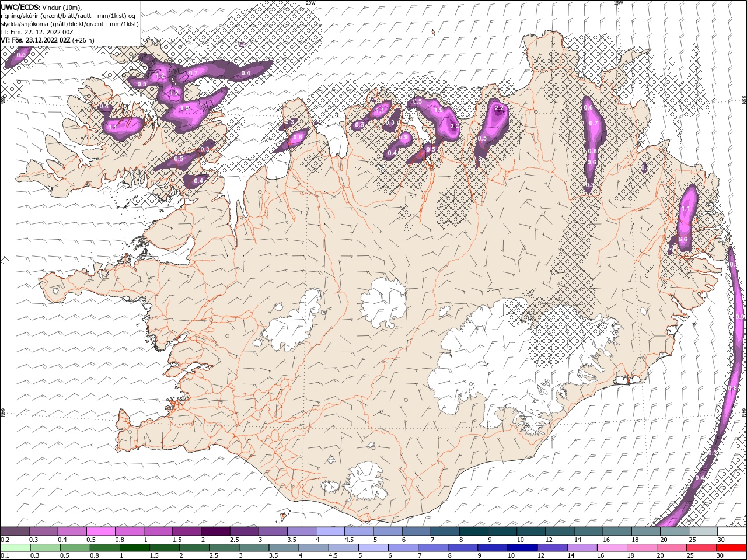Click the '30' label on the rain scale

(x=720, y=555)
